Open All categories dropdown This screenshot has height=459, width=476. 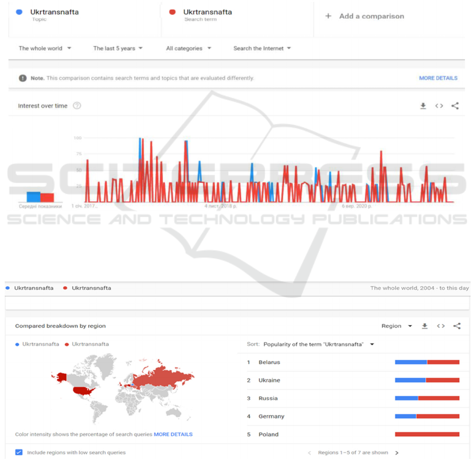click(x=188, y=48)
